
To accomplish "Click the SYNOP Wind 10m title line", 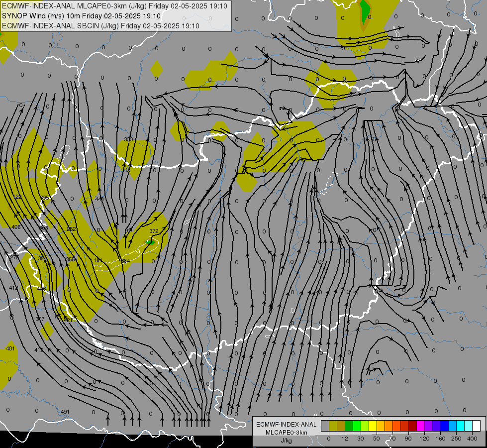I will 82,16.
